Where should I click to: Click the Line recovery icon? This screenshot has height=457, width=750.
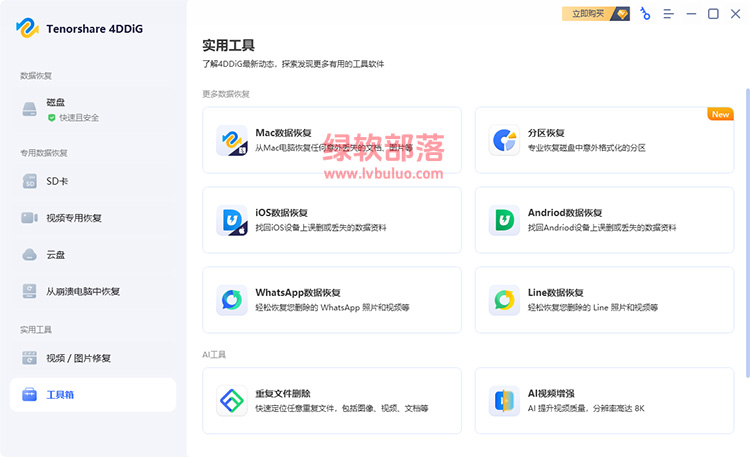(505, 301)
